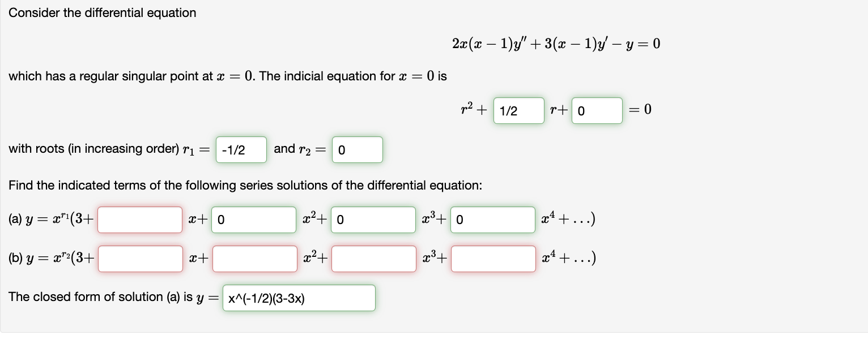The height and width of the screenshot is (344, 868).
Task: Click the empty x³ coefficient box in (b)
Action: pos(373,259)
